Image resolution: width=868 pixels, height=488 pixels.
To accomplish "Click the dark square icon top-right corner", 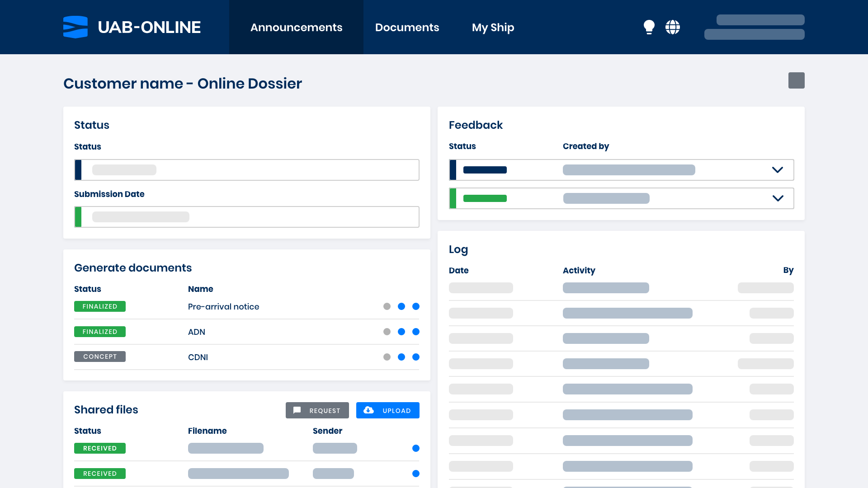I will tap(797, 80).
